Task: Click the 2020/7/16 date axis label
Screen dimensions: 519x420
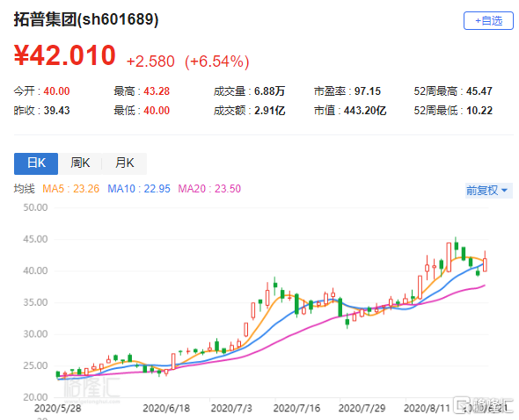Action: tap(296, 409)
